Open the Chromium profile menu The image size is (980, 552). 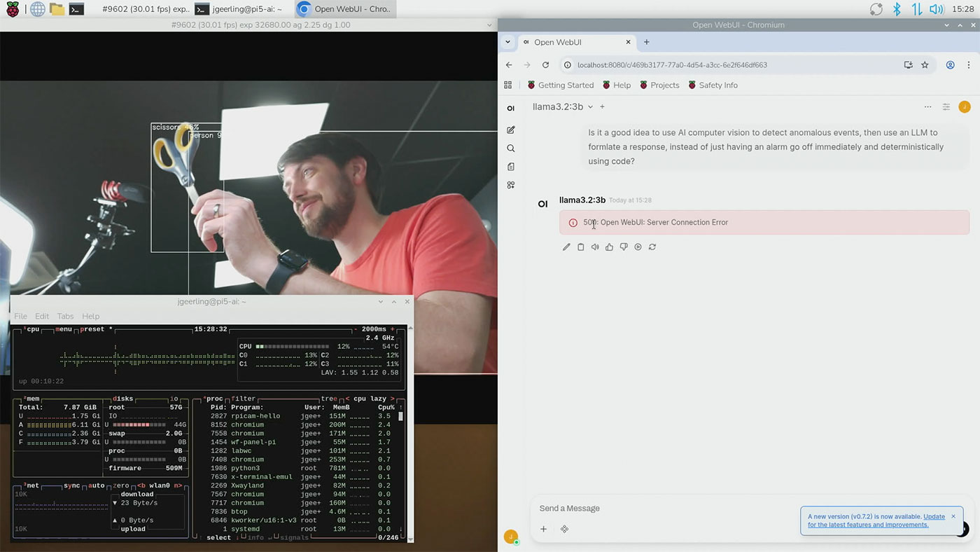(x=950, y=65)
